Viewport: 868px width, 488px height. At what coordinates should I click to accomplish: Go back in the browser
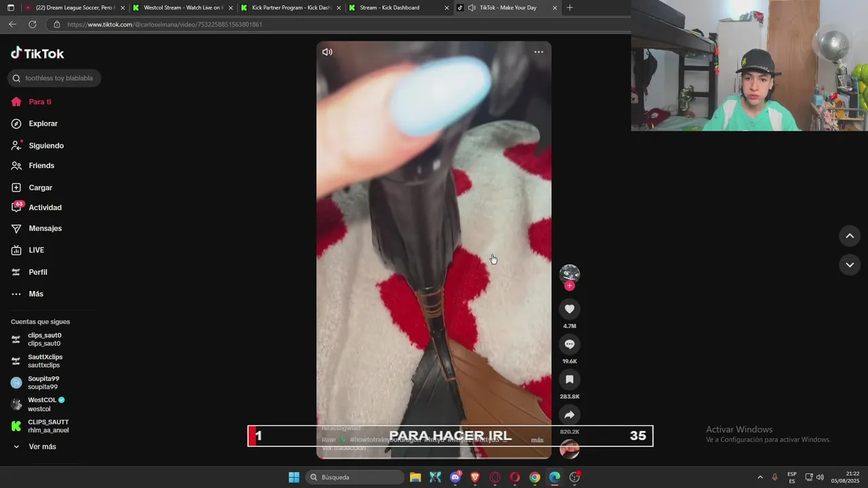(12, 24)
